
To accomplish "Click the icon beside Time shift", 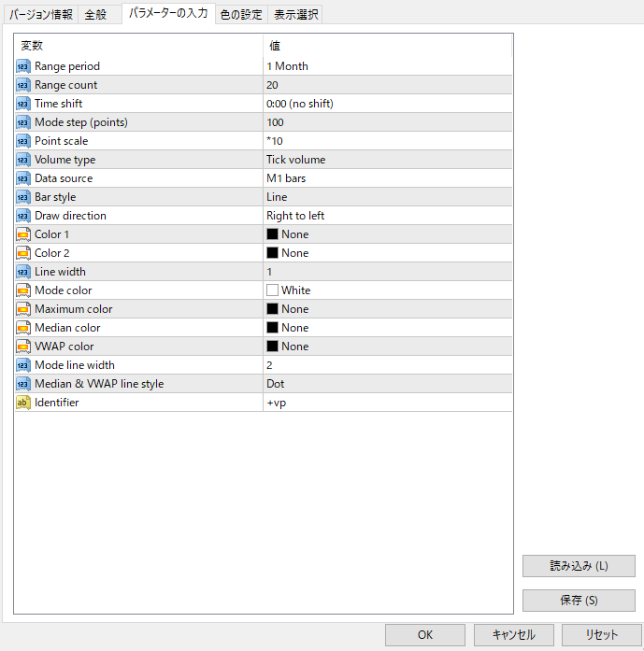I will point(23,104).
